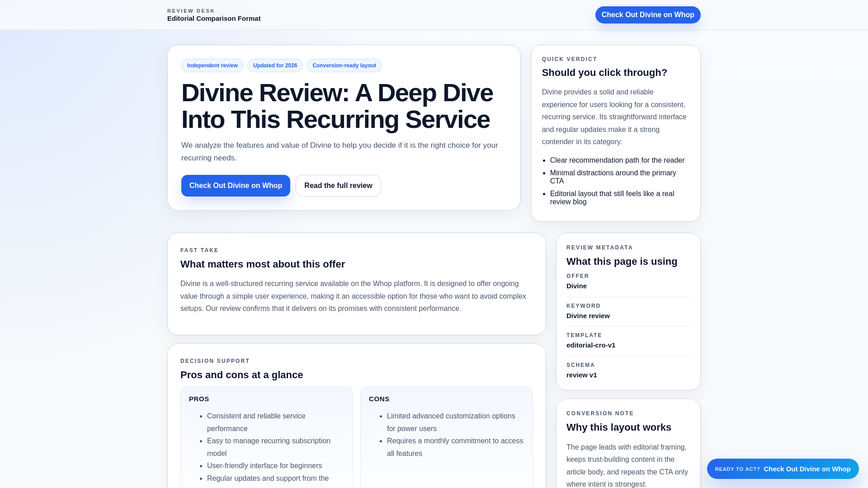Screen dimensions: 868x488
Task: Click 'Editorial layout that still feels' bullet
Action: point(612,198)
